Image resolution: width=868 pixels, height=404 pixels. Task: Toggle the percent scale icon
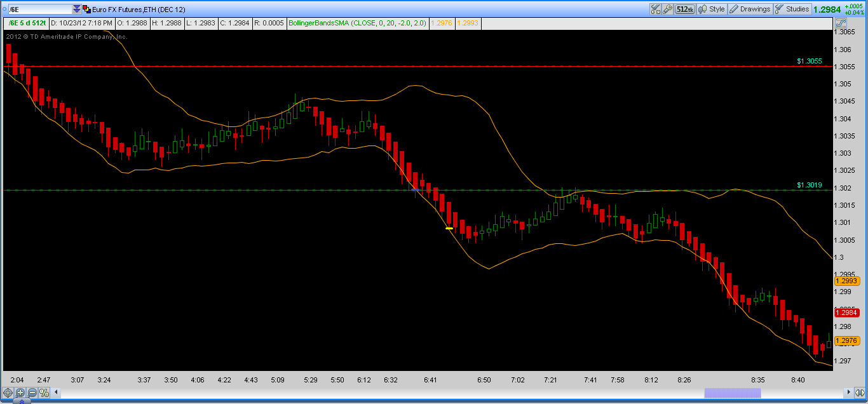click(x=44, y=393)
